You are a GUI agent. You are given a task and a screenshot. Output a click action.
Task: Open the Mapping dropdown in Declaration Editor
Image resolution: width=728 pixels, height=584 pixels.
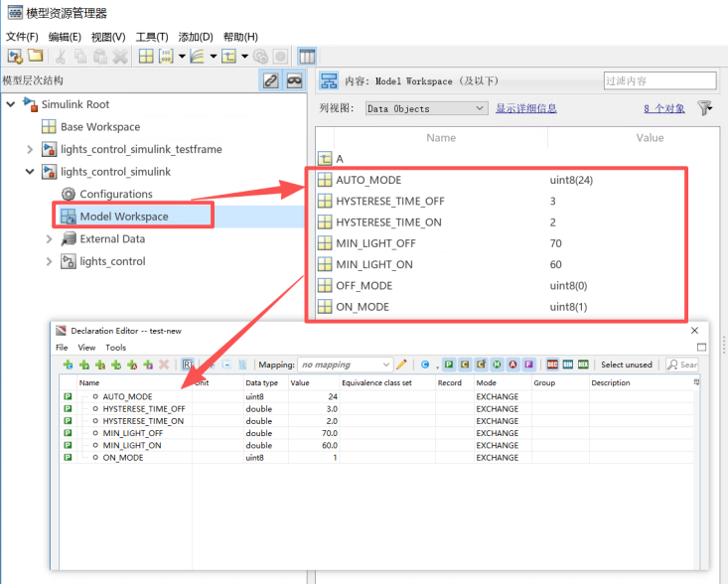[346, 365]
